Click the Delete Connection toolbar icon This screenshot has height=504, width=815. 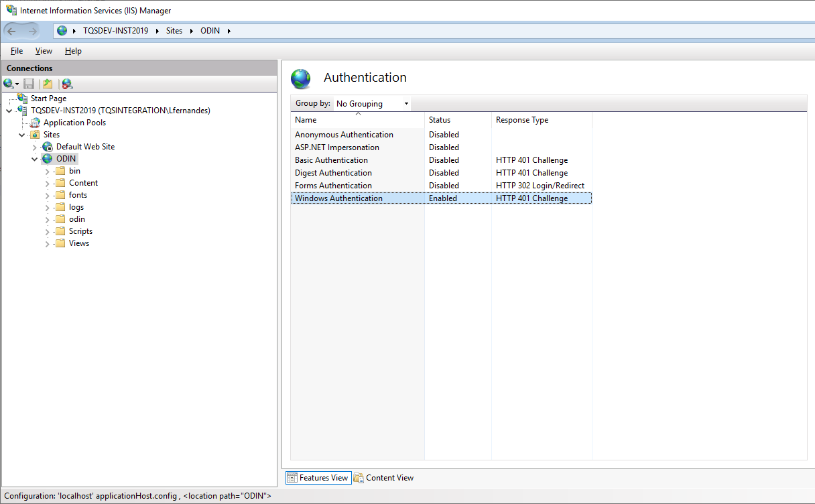(67, 84)
